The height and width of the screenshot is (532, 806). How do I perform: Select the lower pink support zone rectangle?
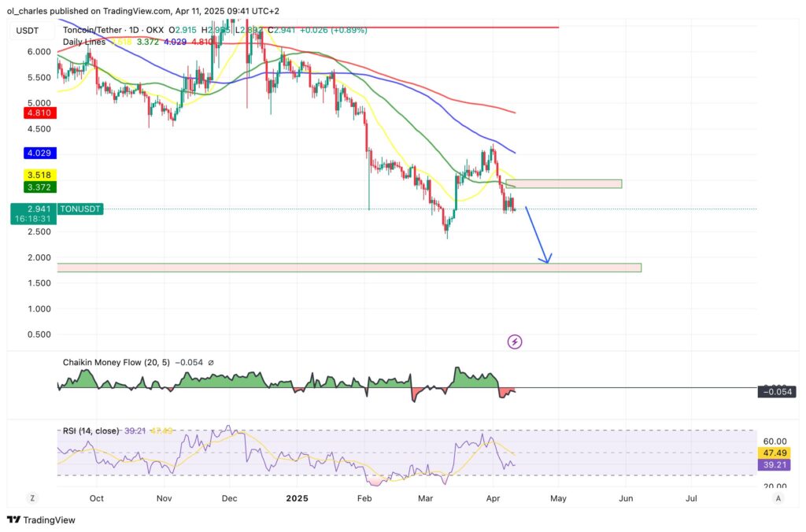point(349,268)
